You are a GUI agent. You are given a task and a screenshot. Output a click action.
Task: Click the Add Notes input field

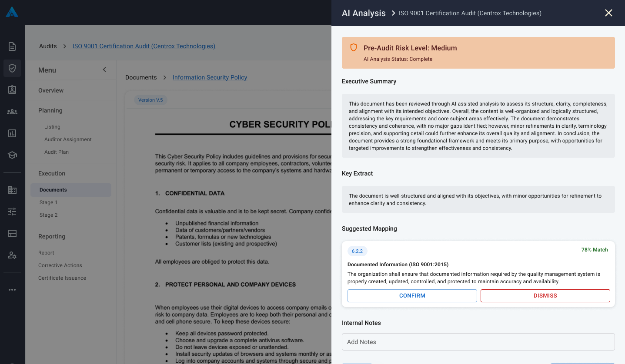point(478,342)
